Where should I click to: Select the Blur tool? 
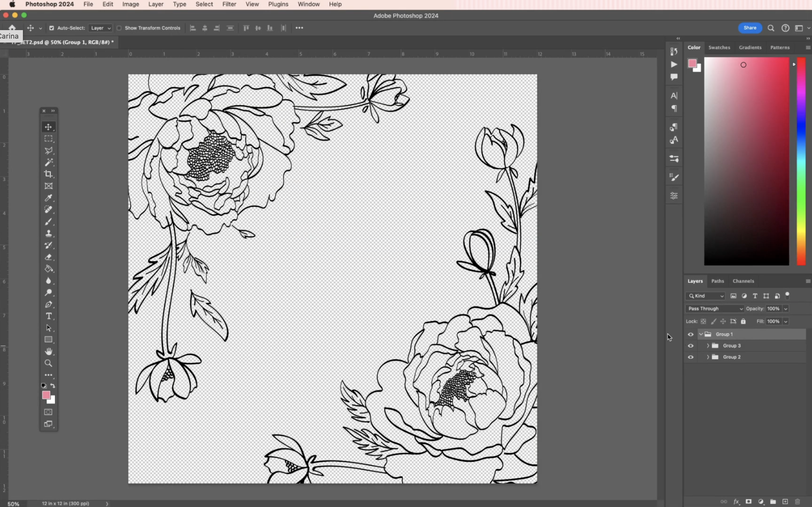pyautogui.click(x=49, y=281)
